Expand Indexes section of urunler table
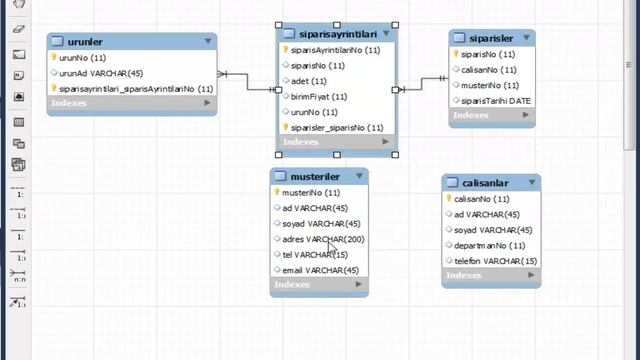 click(207, 103)
